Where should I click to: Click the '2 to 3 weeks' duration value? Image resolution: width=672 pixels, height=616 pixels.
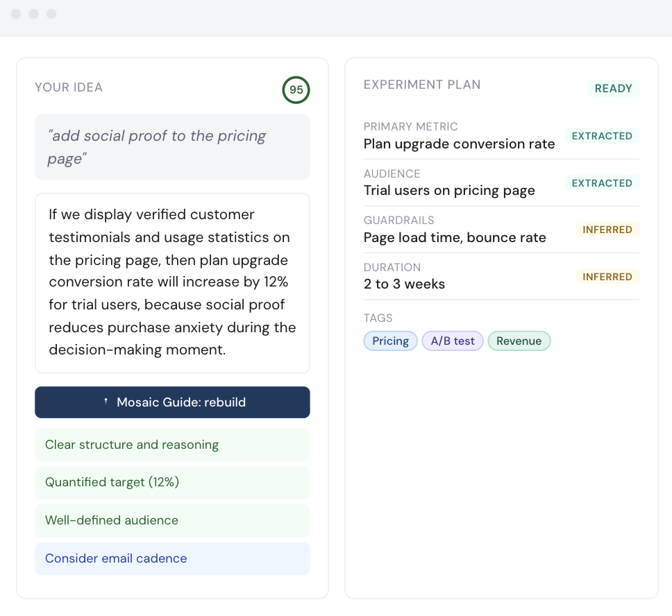pos(404,284)
